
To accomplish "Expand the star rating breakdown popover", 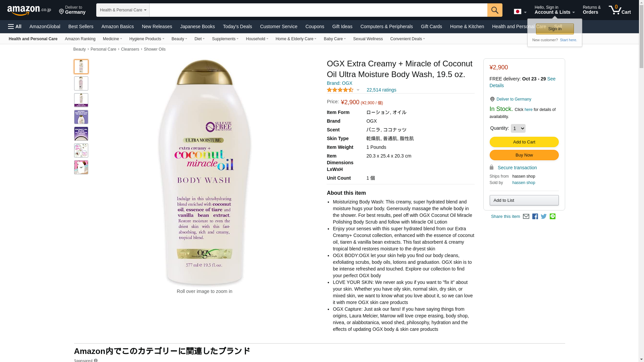I will coord(358,90).
